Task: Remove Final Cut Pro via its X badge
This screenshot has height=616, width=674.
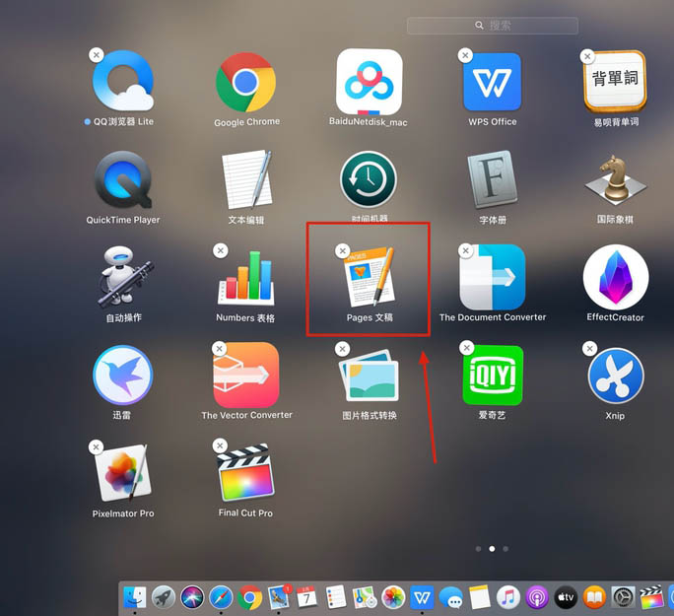Action: (220, 445)
